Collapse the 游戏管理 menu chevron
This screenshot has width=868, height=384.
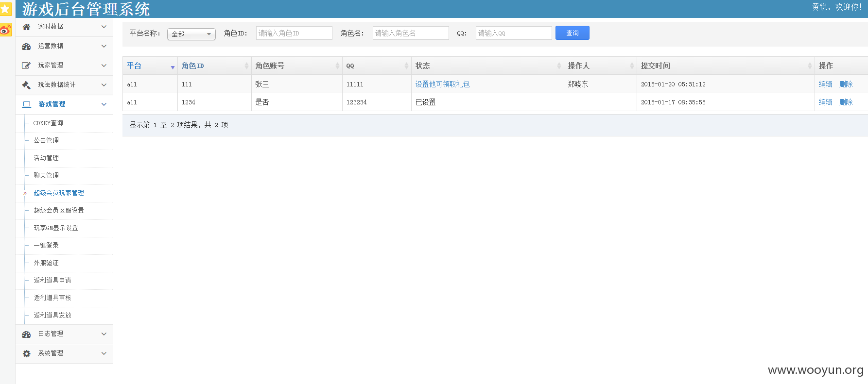pyautogui.click(x=104, y=104)
